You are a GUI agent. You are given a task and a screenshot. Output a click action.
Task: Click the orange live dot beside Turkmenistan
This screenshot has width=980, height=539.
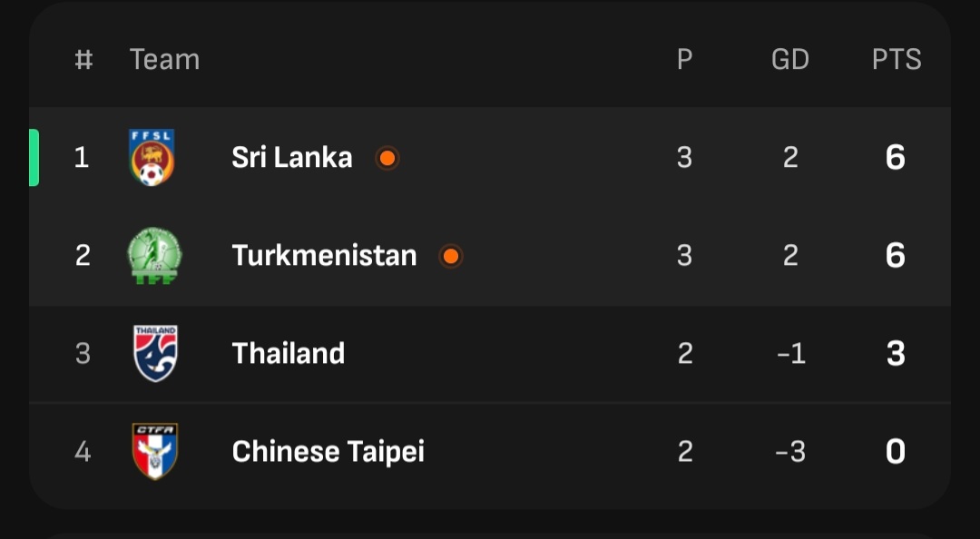tap(451, 256)
